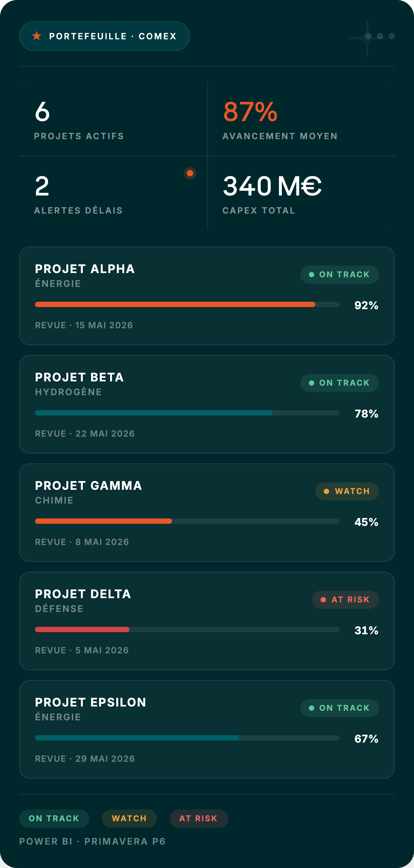Toggle the At Risk legend filter
414x868 pixels.
[199, 819]
